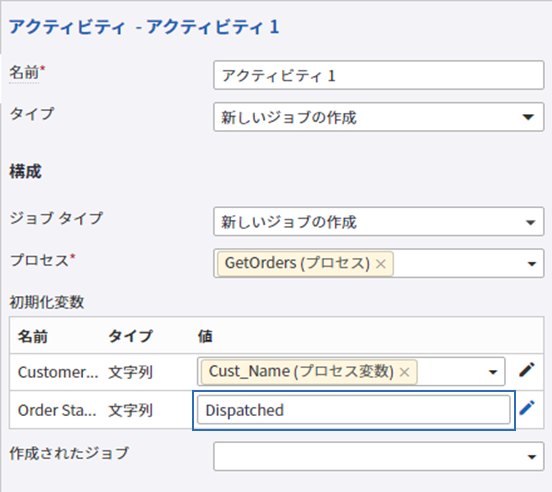Screen dimensions: 552x492
Task: Remove the GetOrders (プロセス) tag
Action: pyautogui.click(x=381, y=264)
